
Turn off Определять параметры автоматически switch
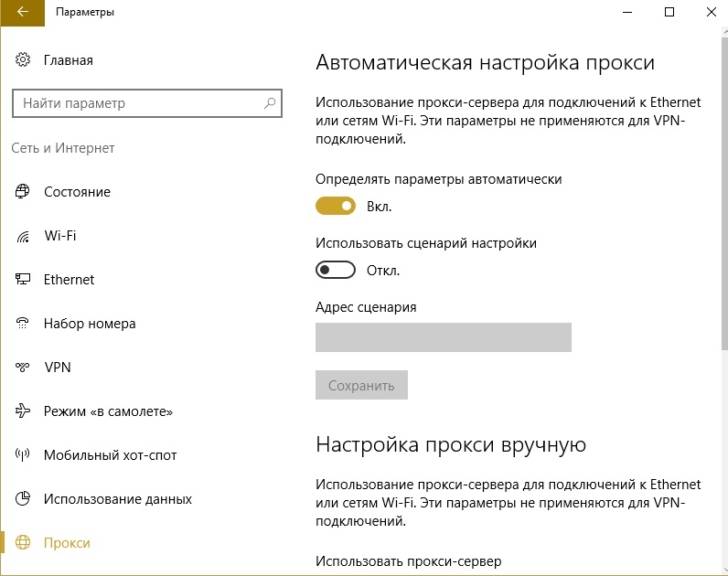(x=336, y=206)
